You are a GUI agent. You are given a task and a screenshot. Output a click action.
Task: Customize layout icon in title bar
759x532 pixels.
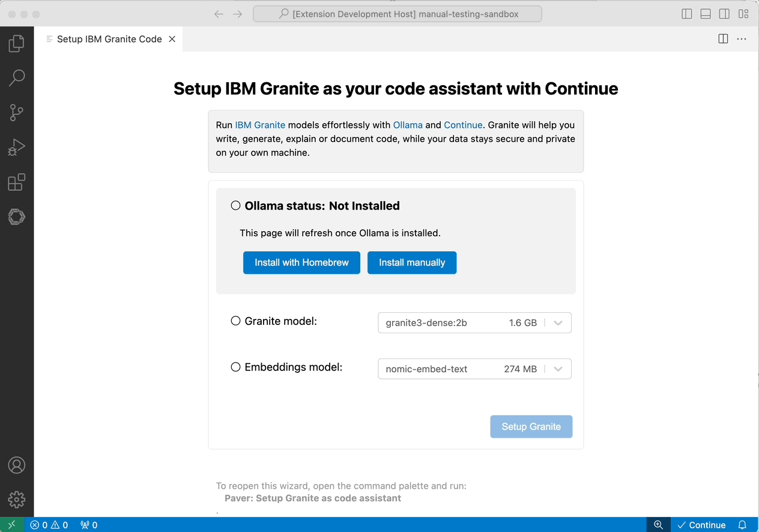click(743, 14)
